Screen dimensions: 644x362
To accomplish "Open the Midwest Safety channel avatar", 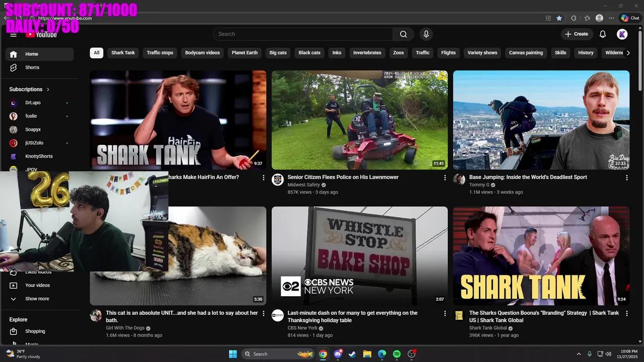I will (278, 179).
